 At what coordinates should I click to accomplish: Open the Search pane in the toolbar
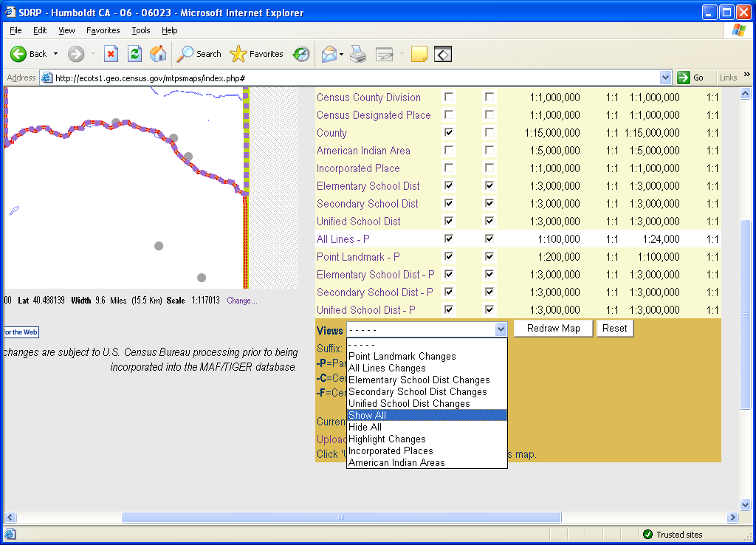pyautogui.click(x=199, y=54)
